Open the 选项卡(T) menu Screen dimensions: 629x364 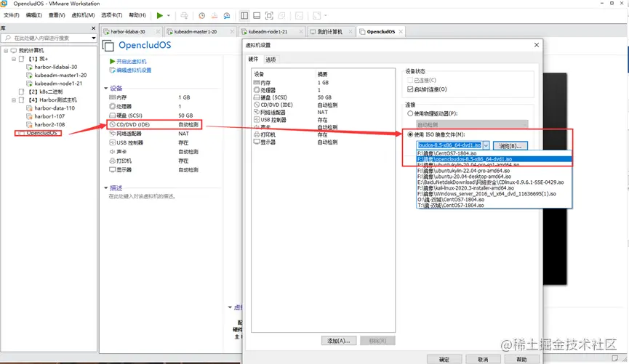click(111, 15)
